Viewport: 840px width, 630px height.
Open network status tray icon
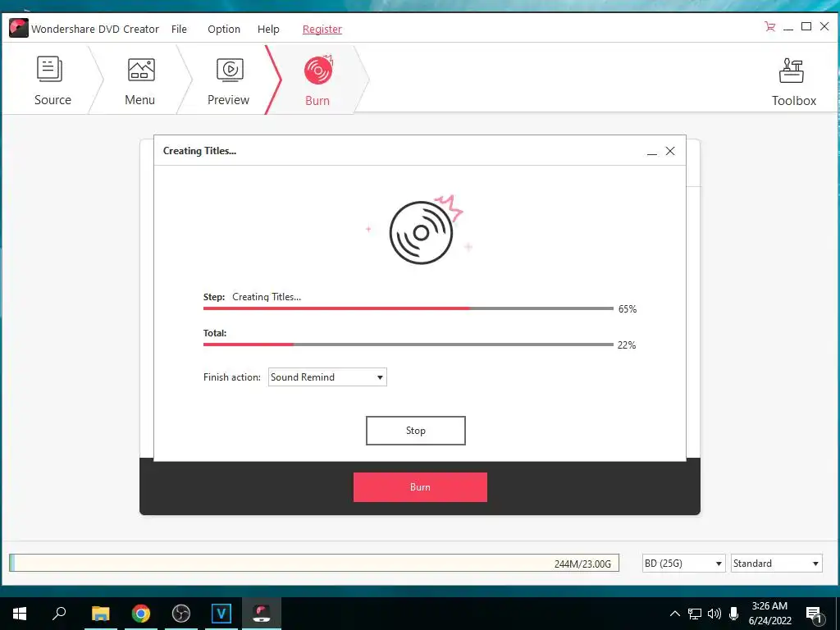(695, 614)
